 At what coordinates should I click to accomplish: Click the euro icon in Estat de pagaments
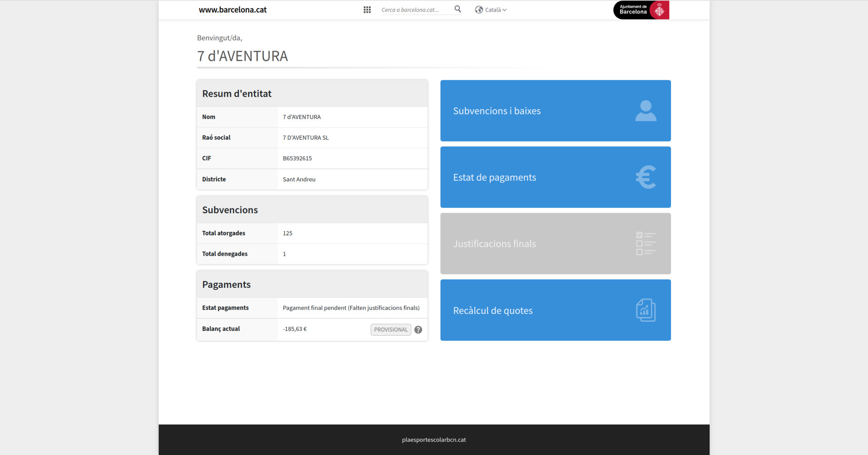(x=646, y=177)
